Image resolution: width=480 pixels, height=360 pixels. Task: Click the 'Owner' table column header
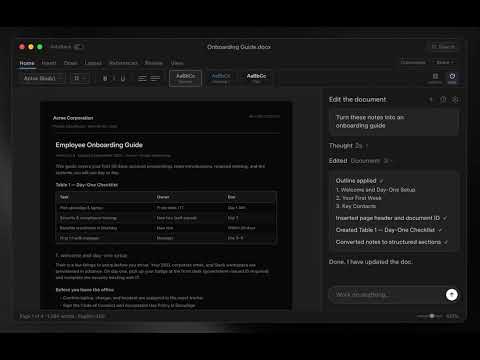tap(163, 197)
